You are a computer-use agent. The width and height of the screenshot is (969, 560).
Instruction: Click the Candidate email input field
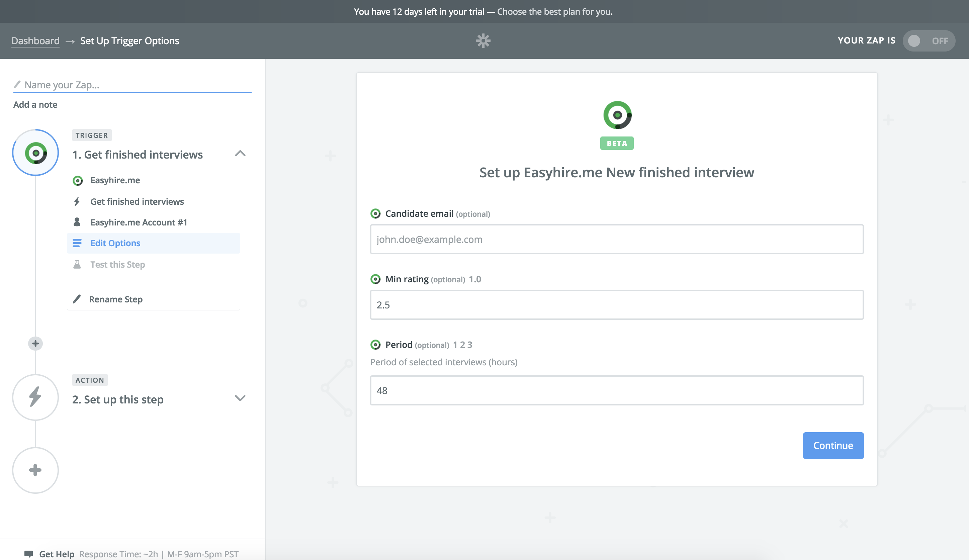tap(616, 239)
